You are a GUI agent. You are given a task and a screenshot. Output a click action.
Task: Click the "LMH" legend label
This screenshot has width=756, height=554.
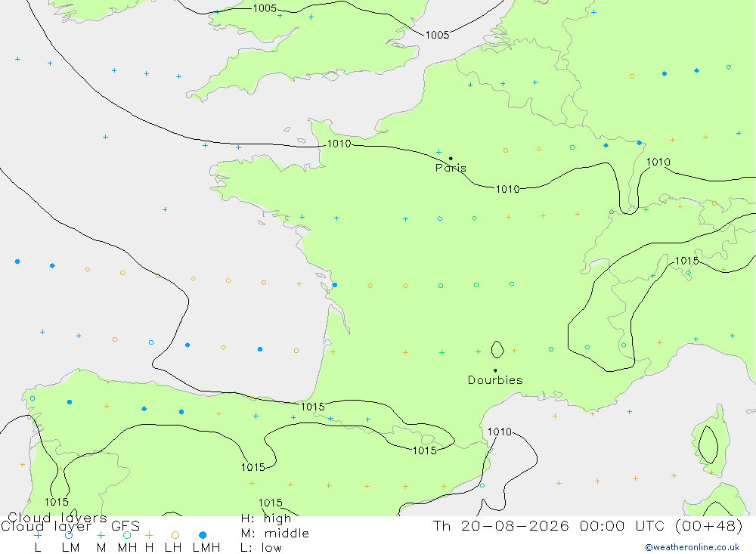[x=206, y=548]
